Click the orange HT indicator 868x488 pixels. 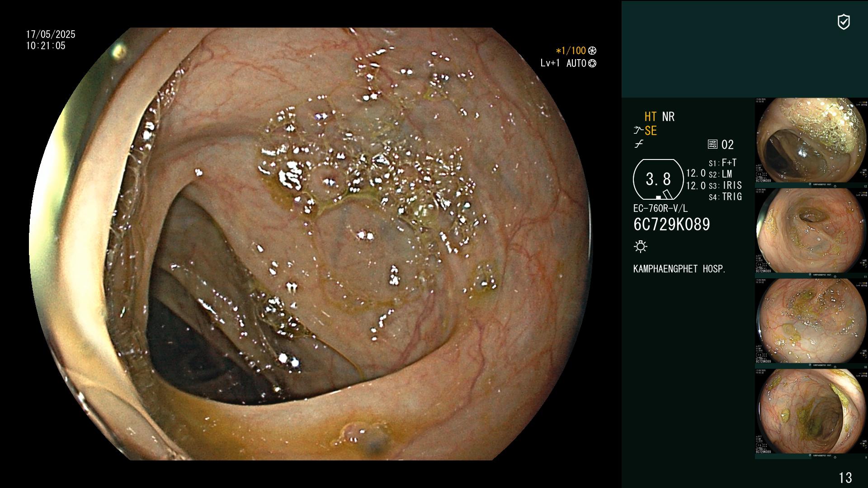point(651,117)
